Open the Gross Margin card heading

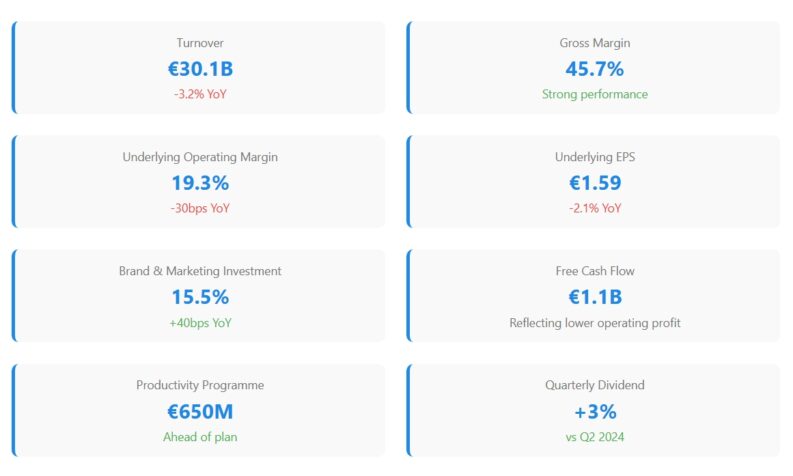coord(594,43)
